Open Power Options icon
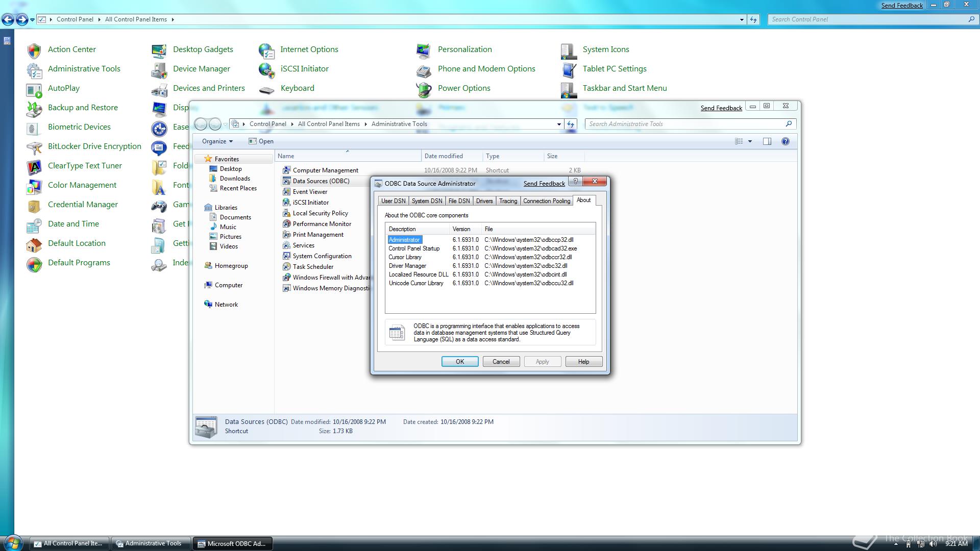This screenshot has height=551, width=980. (424, 89)
